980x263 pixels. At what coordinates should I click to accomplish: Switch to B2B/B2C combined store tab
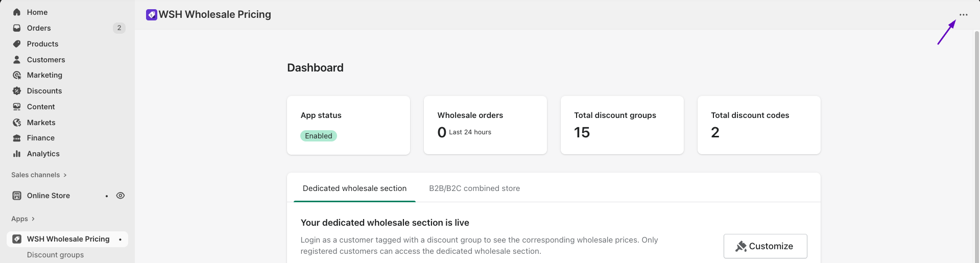coord(474,188)
